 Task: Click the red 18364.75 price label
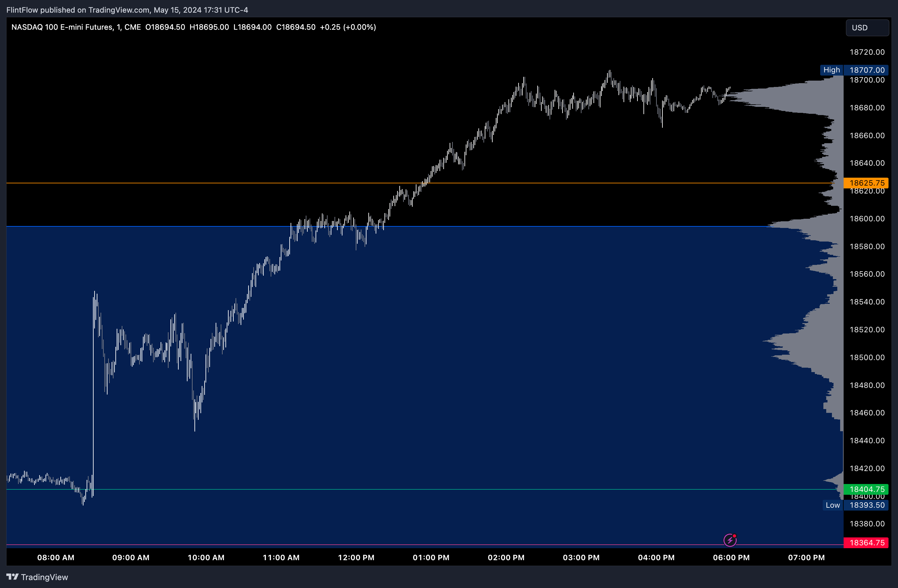click(866, 543)
